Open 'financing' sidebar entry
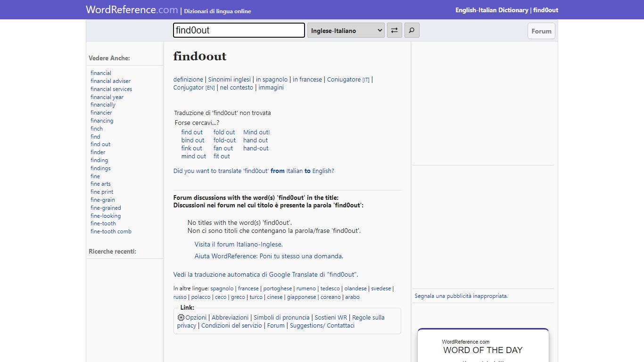 tap(102, 121)
